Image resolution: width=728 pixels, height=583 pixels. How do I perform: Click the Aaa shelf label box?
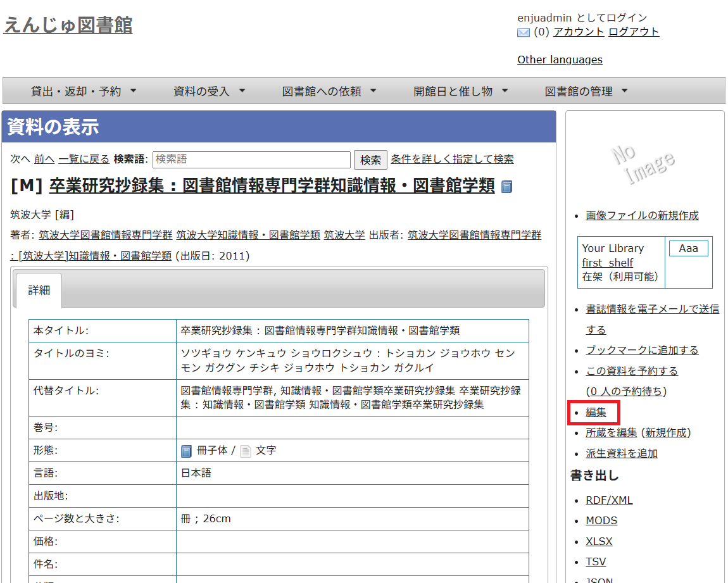pos(688,249)
